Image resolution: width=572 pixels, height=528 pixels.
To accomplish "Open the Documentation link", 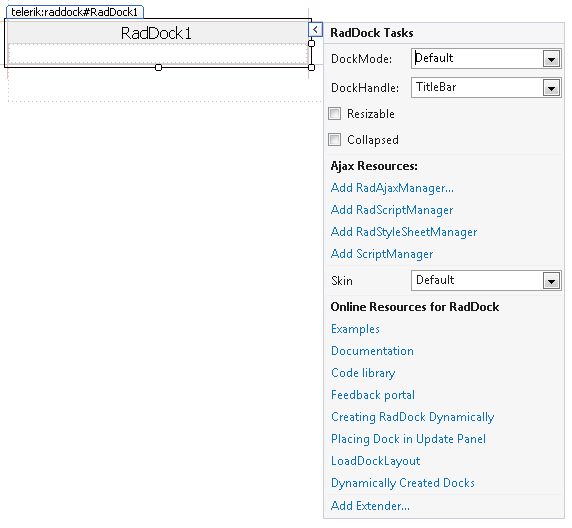I will click(372, 351).
